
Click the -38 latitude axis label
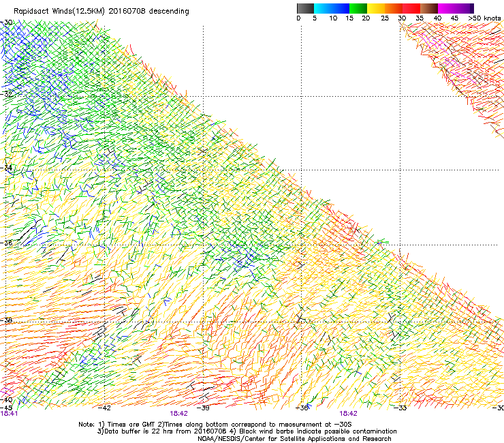[6, 320]
